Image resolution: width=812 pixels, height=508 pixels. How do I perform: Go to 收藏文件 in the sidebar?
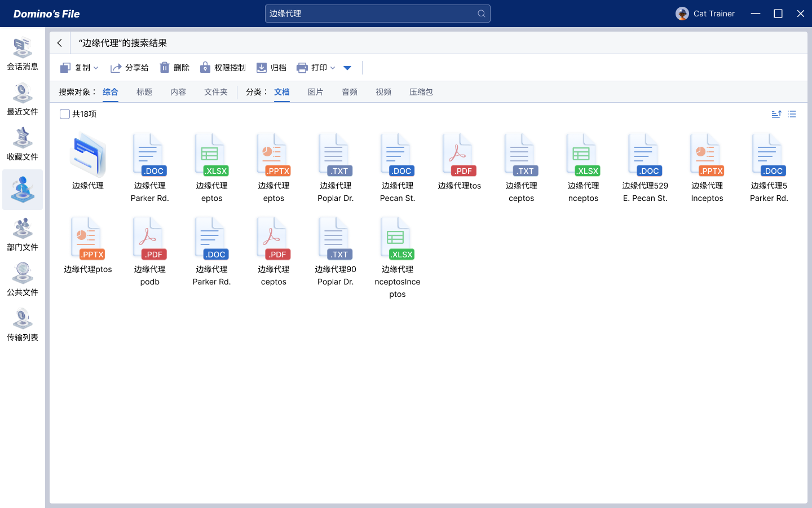(x=23, y=144)
